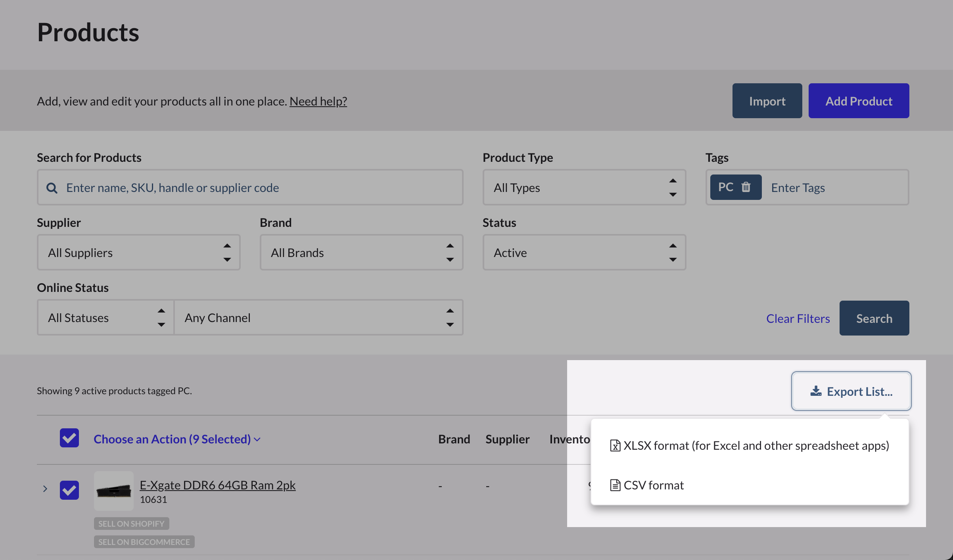
Task: Open the Any Channel dropdown
Action: coord(318,318)
